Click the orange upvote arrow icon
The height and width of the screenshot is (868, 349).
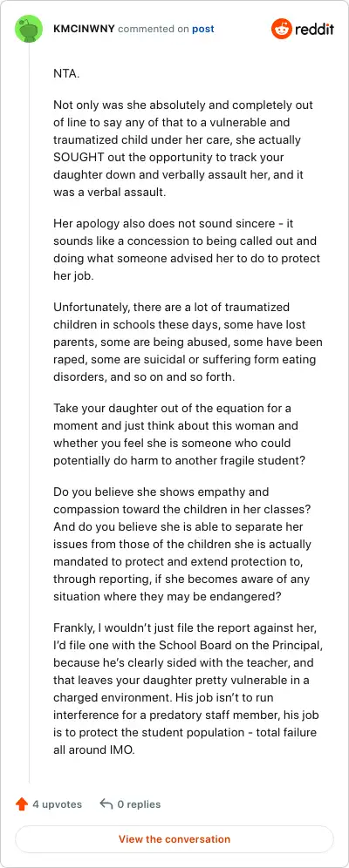[22, 804]
